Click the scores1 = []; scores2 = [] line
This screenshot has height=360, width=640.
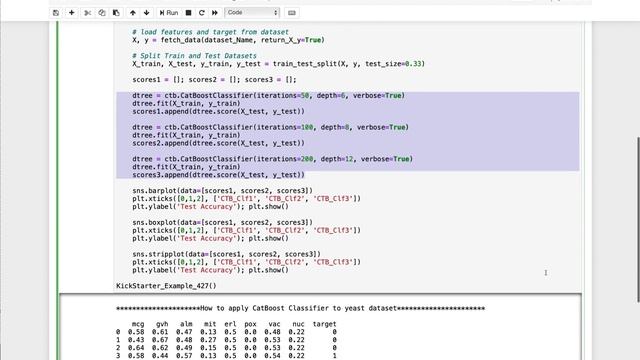[x=214, y=80]
